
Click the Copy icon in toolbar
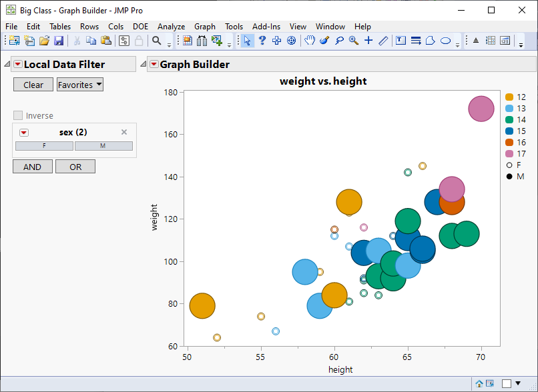click(91, 41)
